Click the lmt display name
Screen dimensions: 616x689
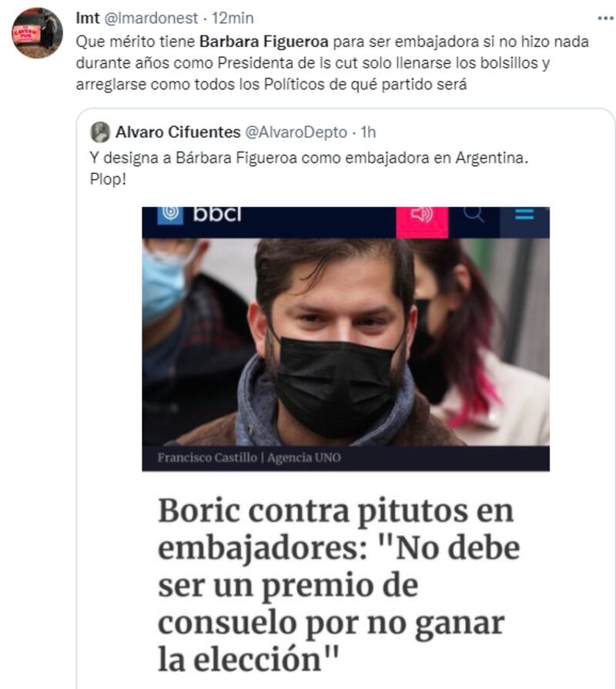coord(88,18)
